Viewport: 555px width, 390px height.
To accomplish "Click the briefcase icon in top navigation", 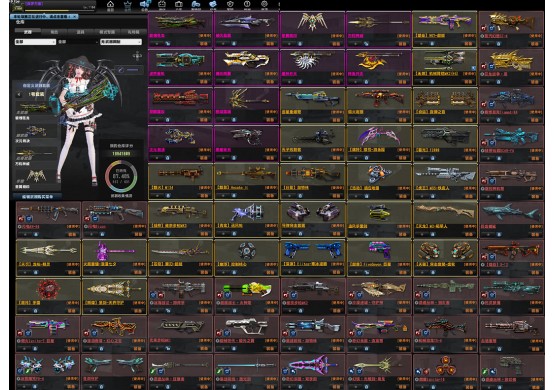I will 179,5.
